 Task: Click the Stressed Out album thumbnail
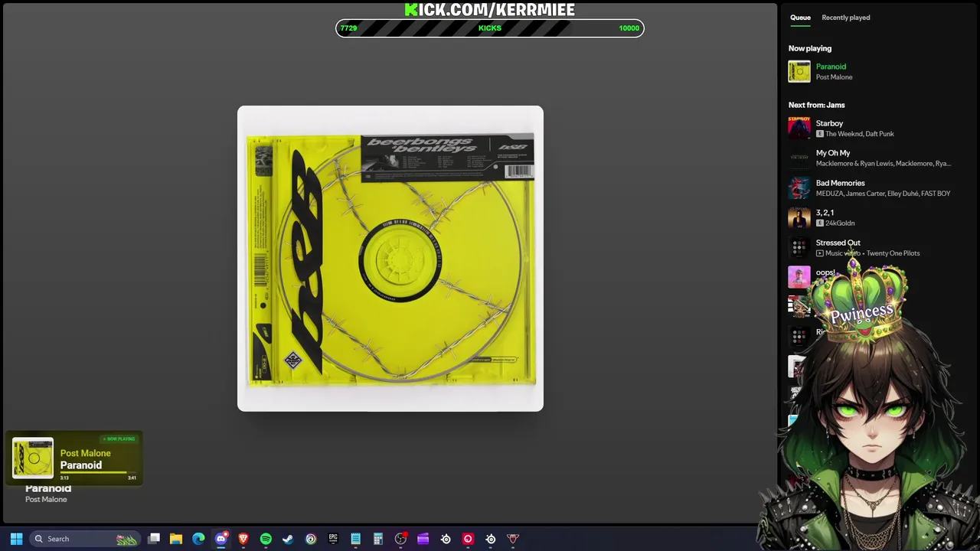coord(799,247)
